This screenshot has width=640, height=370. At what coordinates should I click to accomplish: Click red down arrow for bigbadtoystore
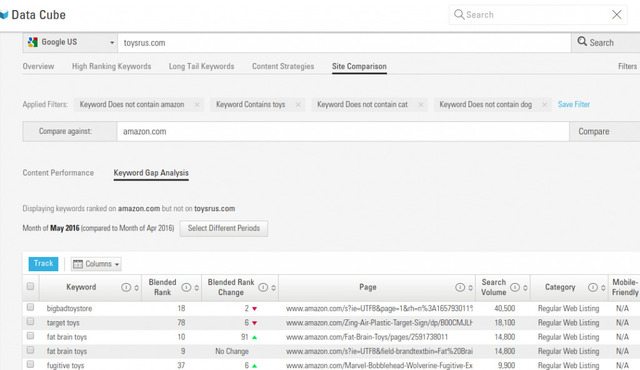(255, 309)
